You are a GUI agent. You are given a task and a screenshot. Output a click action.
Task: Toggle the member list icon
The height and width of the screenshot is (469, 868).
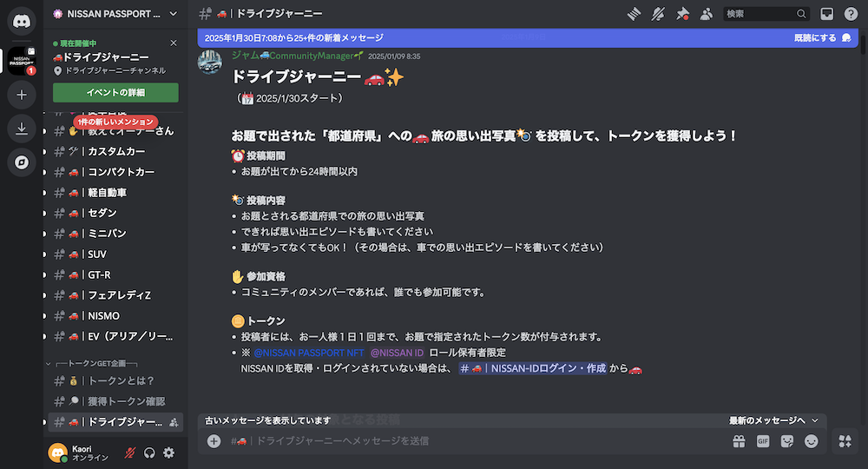pyautogui.click(x=707, y=14)
